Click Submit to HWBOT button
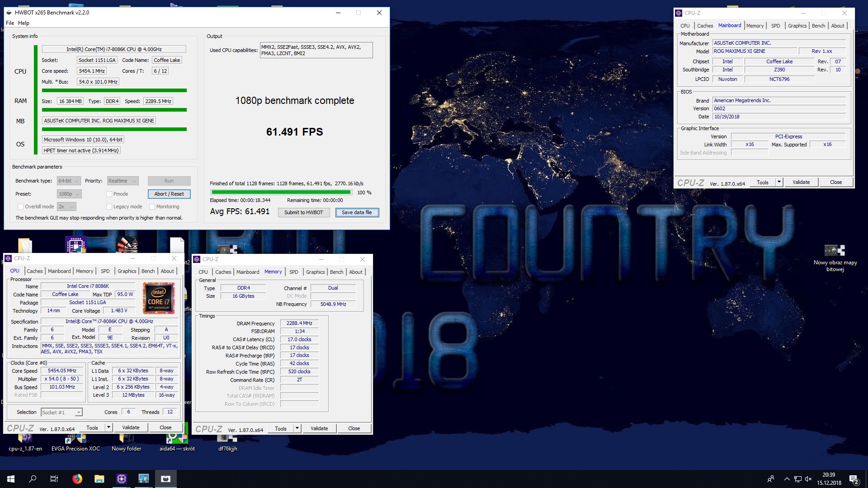The image size is (868, 488). coord(304,212)
